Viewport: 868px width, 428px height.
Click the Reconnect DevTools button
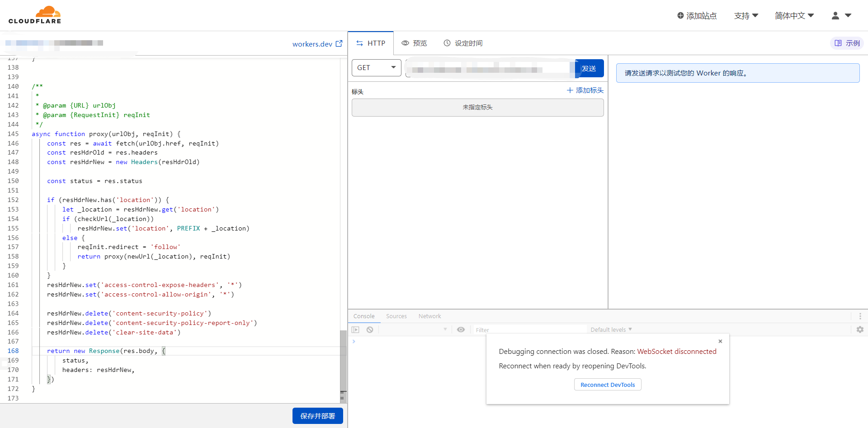tap(607, 385)
